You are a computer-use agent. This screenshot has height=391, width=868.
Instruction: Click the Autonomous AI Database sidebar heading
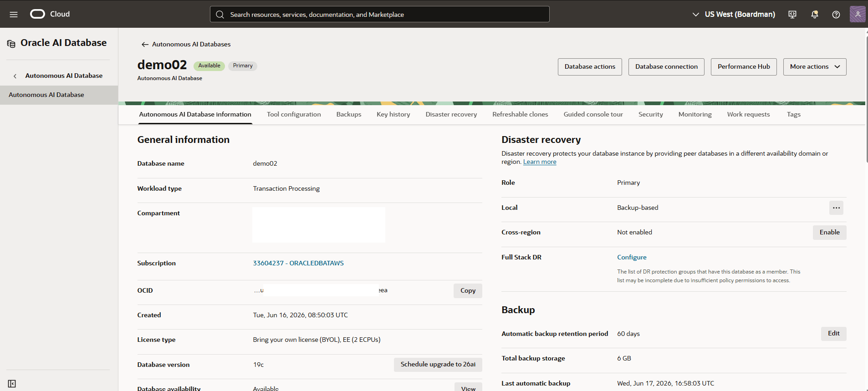pyautogui.click(x=64, y=76)
